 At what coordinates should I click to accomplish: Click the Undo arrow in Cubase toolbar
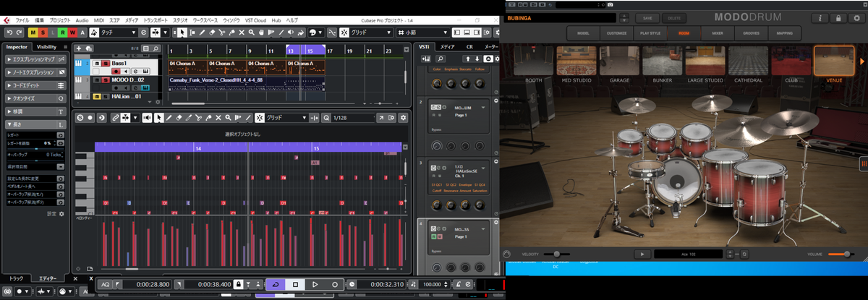(8, 33)
